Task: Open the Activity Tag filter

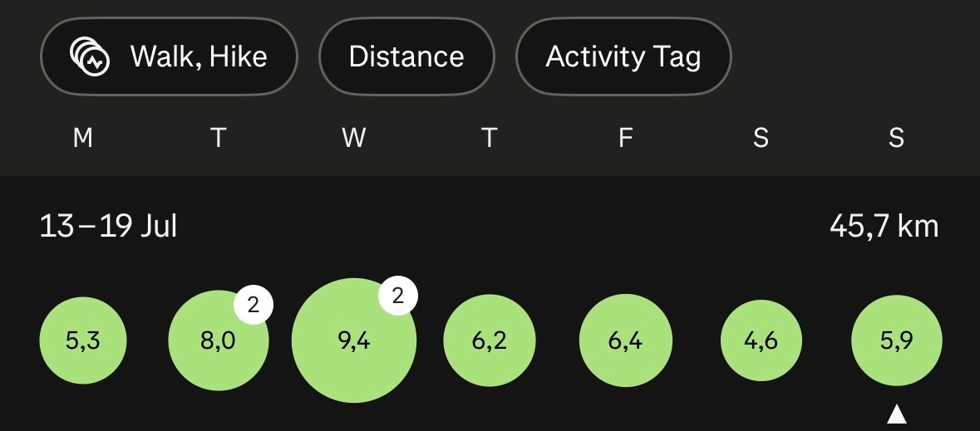Action: (x=623, y=56)
